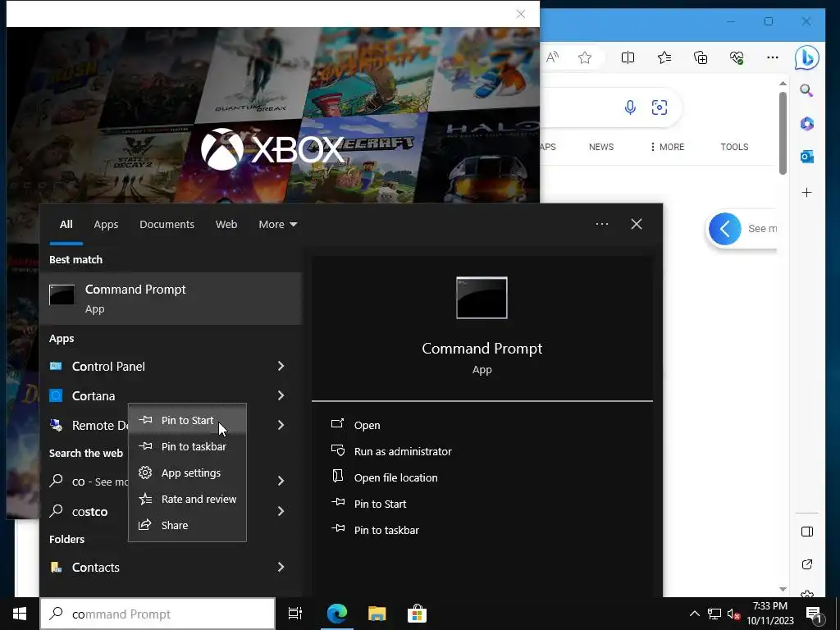Show hidden system tray icons
840x630 pixels.
[694, 614]
